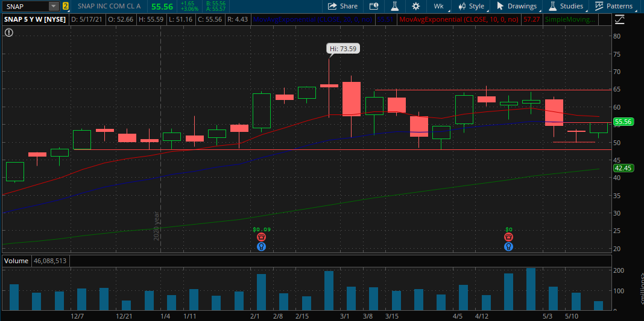Click the MovAvgExponential (CLOSE, 10) study label
The width and height of the screenshot is (644, 321).
coord(459,19)
